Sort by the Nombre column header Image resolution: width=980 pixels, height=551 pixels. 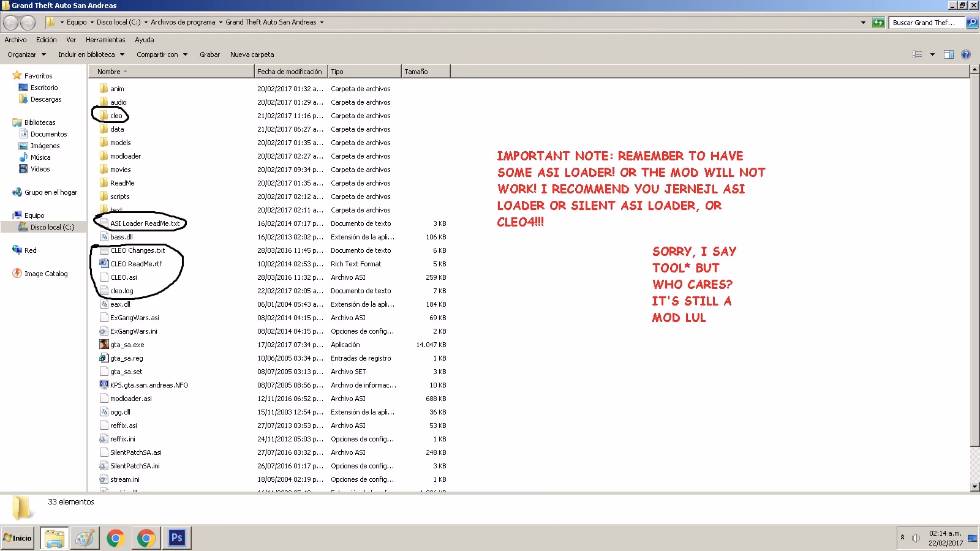[x=172, y=72]
